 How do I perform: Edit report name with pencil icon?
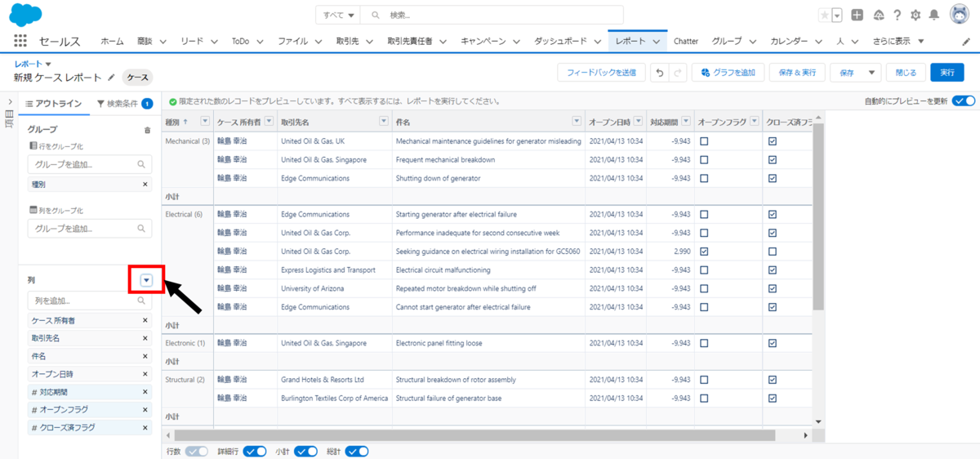click(111, 78)
